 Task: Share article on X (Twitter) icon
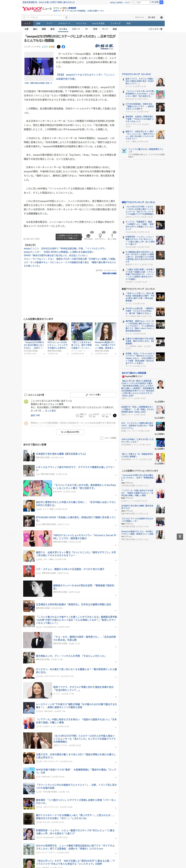tap(59, 47)
